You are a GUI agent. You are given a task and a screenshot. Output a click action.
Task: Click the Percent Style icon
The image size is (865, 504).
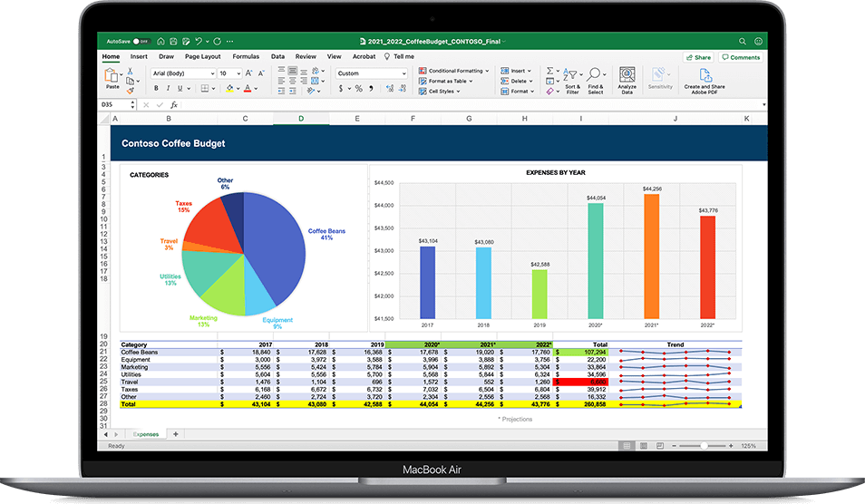358,88
